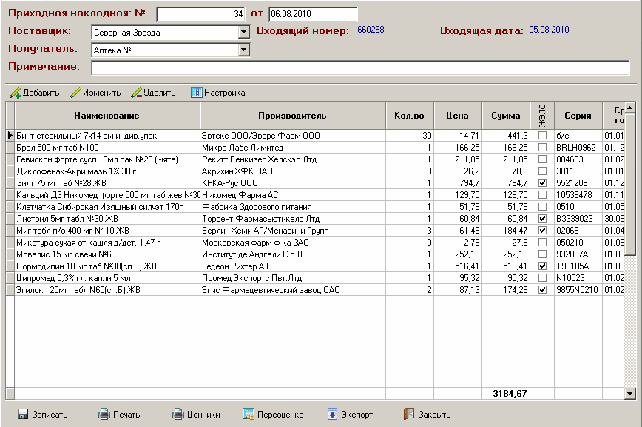Screen dimensions: 642x427
Task: Click the table scrollbar up arrow
Action: tap(629, 107)
